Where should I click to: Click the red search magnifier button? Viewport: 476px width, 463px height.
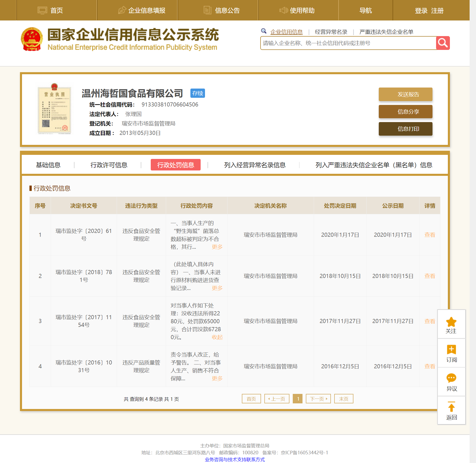click(443, 43)
